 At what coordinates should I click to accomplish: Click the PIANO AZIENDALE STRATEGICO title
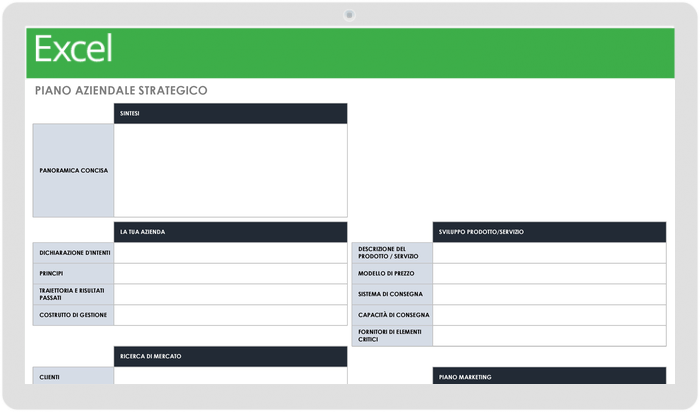point(121,91)
